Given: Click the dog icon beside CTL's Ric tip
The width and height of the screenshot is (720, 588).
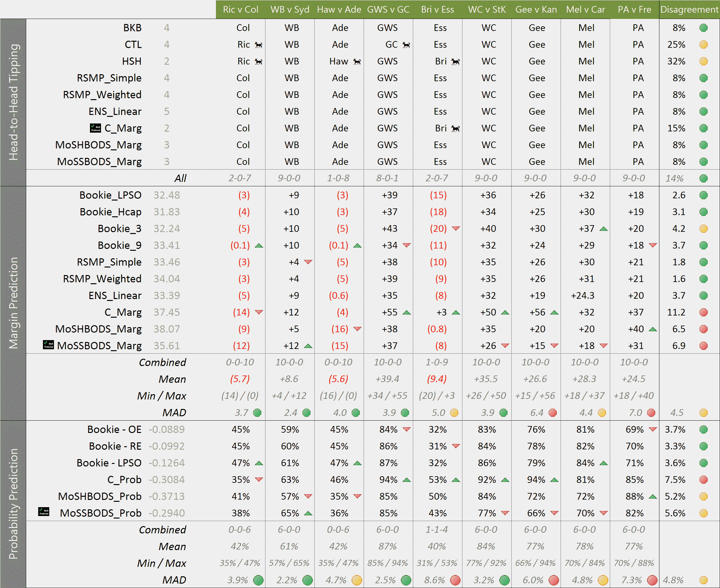Looking at the screenshot, I should click(259, 45).
